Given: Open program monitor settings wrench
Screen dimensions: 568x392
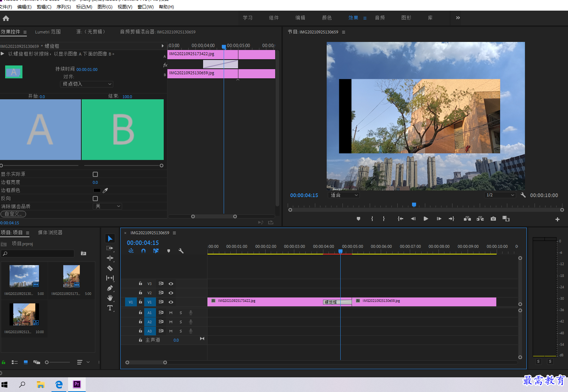Looking at the screenshot, I should pyautogui.click(x=523, y=195).
